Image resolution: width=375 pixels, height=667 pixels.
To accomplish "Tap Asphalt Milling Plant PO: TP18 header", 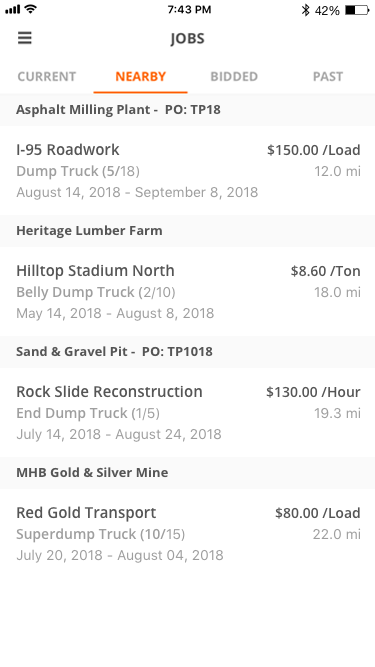I will [x=188, y=110].
